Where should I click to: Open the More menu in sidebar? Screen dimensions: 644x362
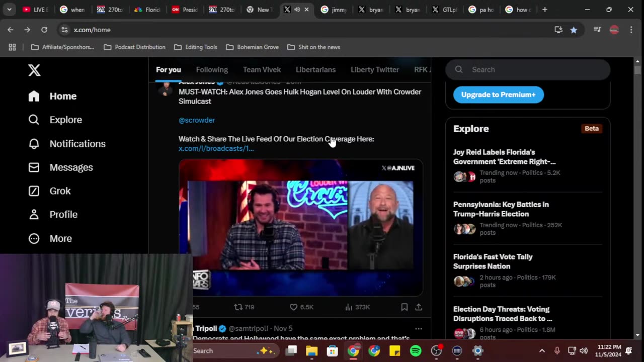pos(50,238)
